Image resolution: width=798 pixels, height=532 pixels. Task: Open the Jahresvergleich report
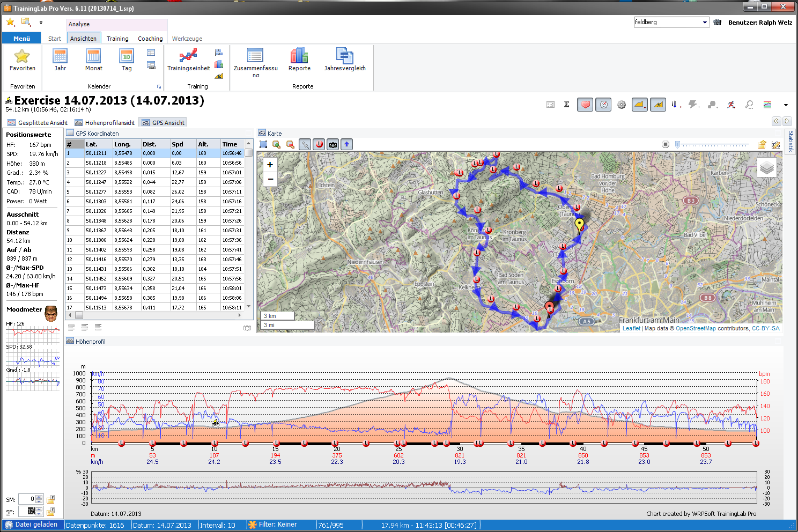pos(344,60)
